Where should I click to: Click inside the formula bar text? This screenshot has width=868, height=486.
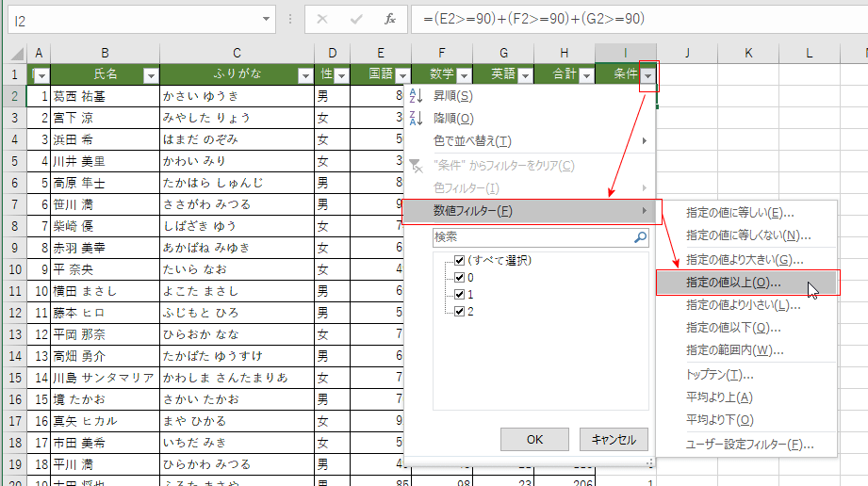[x=533, y=20]
